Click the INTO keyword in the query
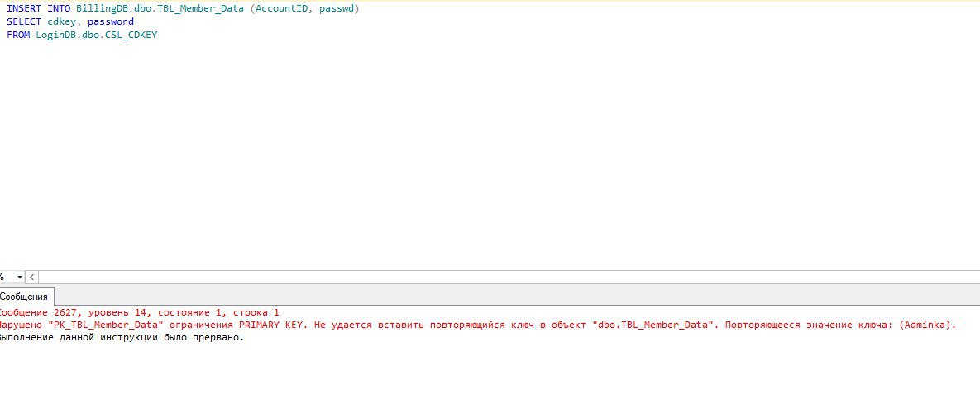Viewport: 980px width, 418px height. [x=59, y=9]
